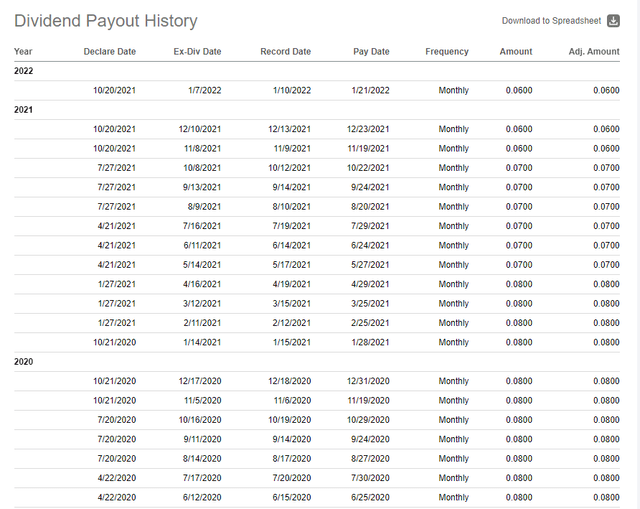Image resolution: width=640 pixels, height=509 pixels.
Task: Select ex-div date 1/7/2022
Action: point(204,90)
